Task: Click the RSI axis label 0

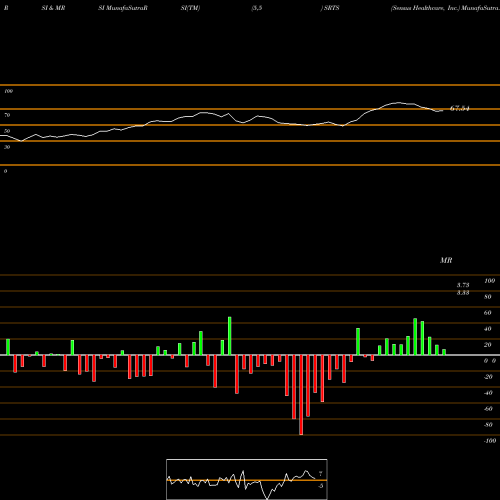Action: (x=5, y=171)
